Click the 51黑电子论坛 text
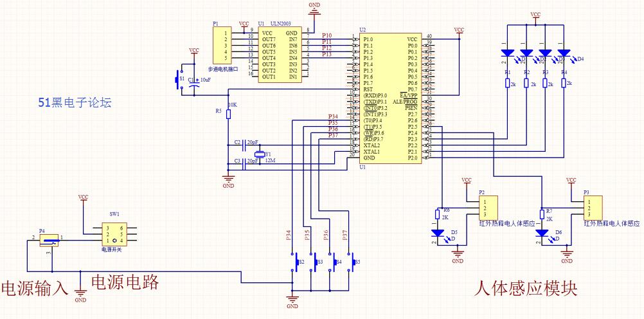This screenshot has width=644, height=319. [x=75, y=102]
